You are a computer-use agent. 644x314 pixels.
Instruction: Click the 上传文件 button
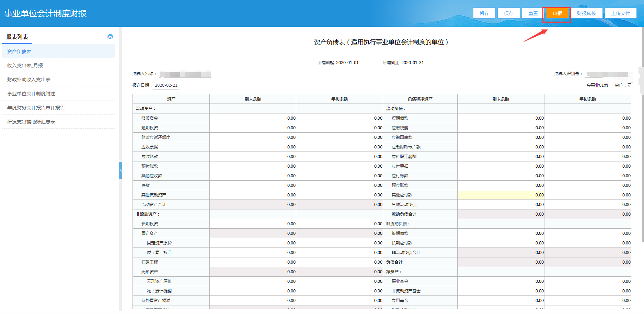(620, 13)
